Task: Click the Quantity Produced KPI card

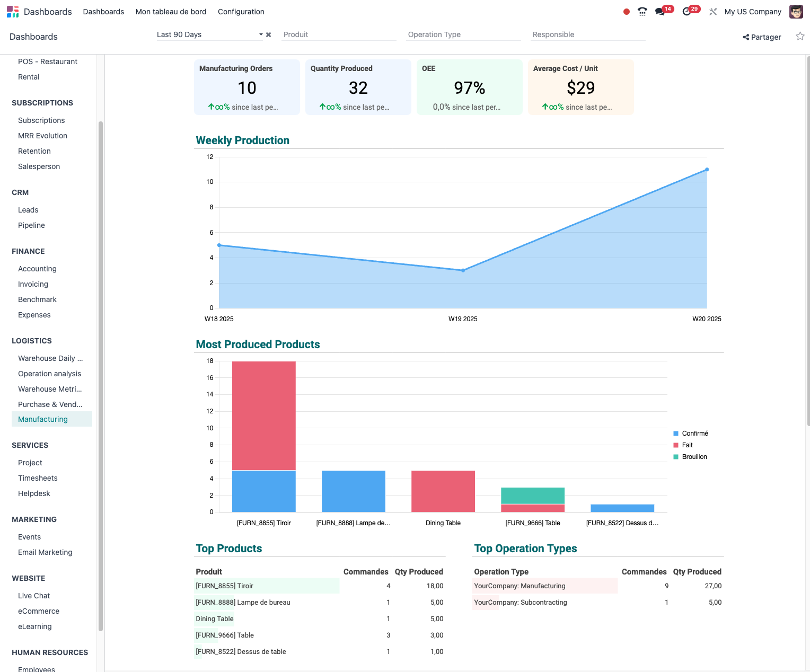Action: [x=358, y=87]
